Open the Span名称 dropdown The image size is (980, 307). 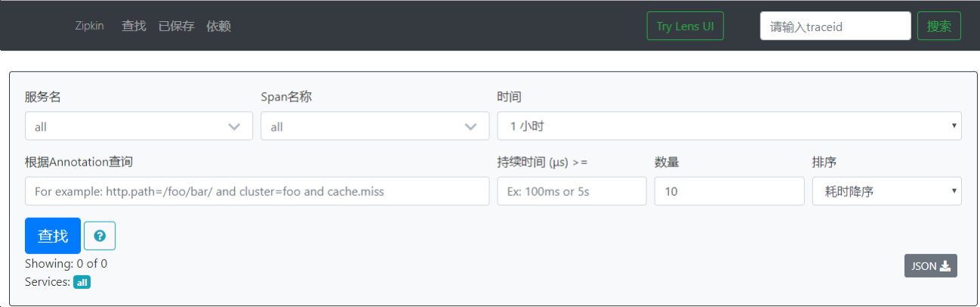(374, 126)
